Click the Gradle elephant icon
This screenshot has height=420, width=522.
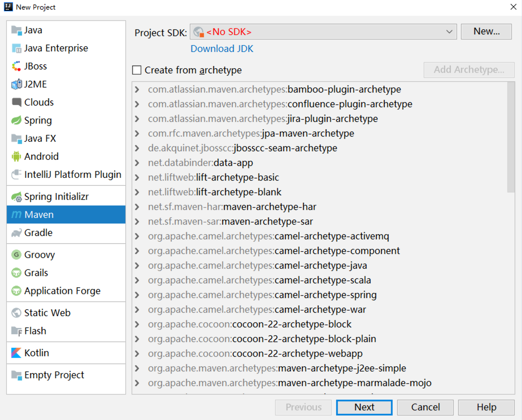pyautogui.click(x=16, y=233)
